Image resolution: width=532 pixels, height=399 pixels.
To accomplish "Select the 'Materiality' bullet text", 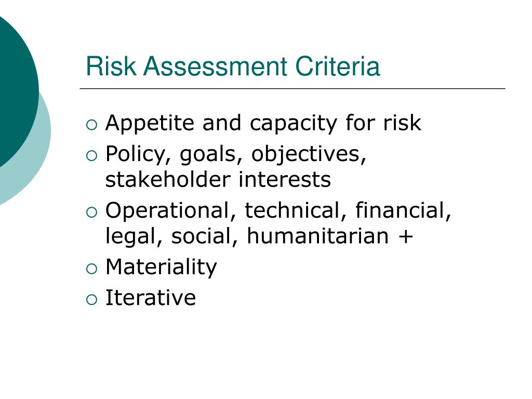I will pos(161,268).
